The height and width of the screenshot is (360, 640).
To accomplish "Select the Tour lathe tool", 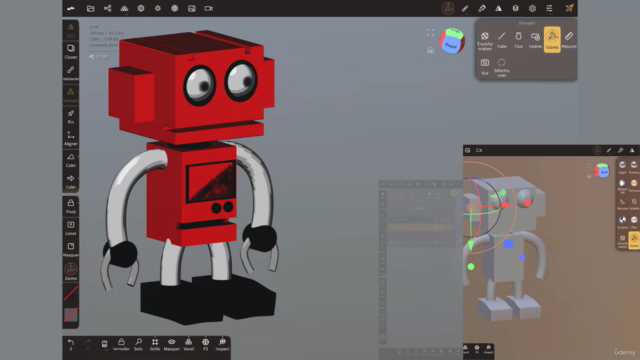I will tap(518, 40).
